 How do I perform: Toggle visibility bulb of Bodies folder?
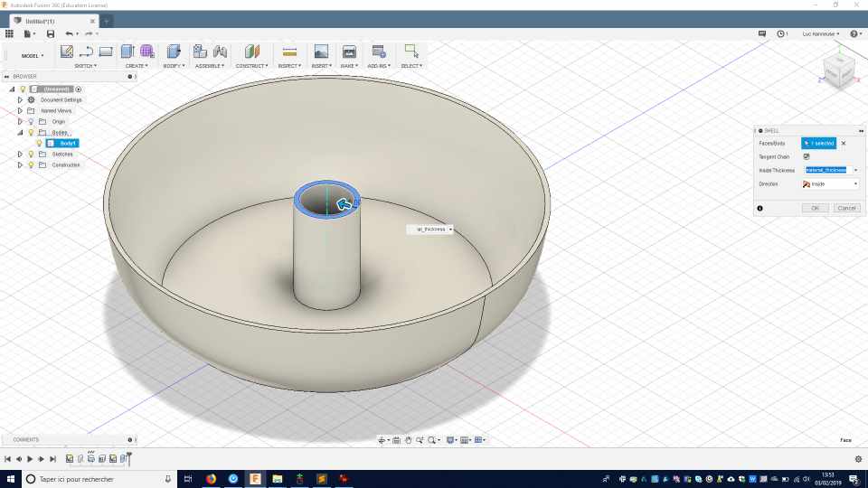[31, 133]
